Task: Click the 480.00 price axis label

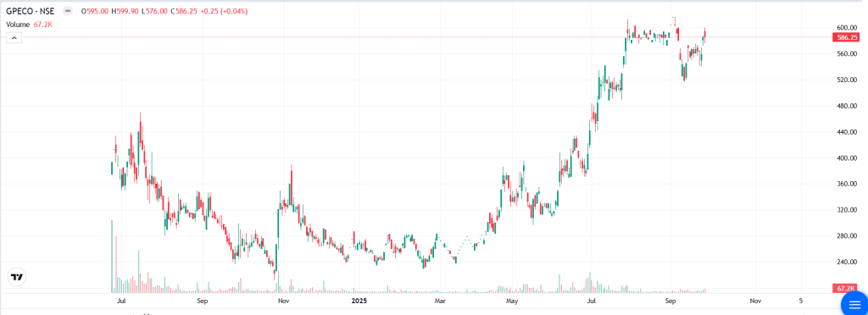Action: pos(847,106)
